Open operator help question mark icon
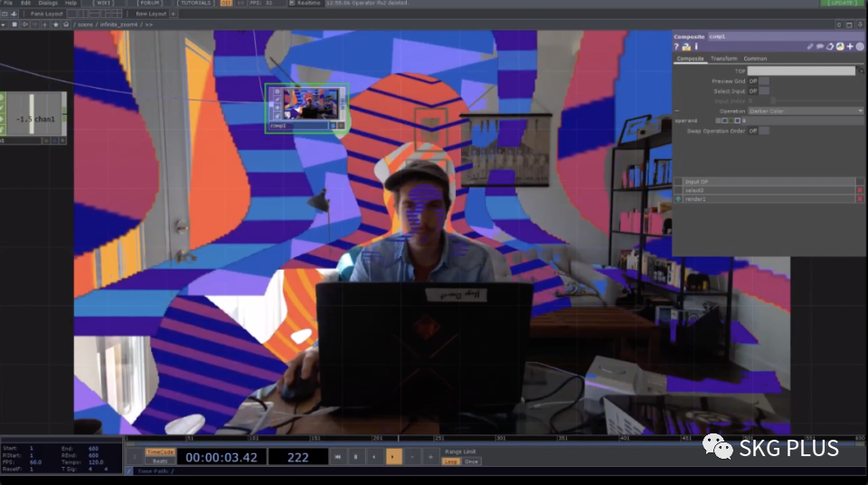 point(677,46)
